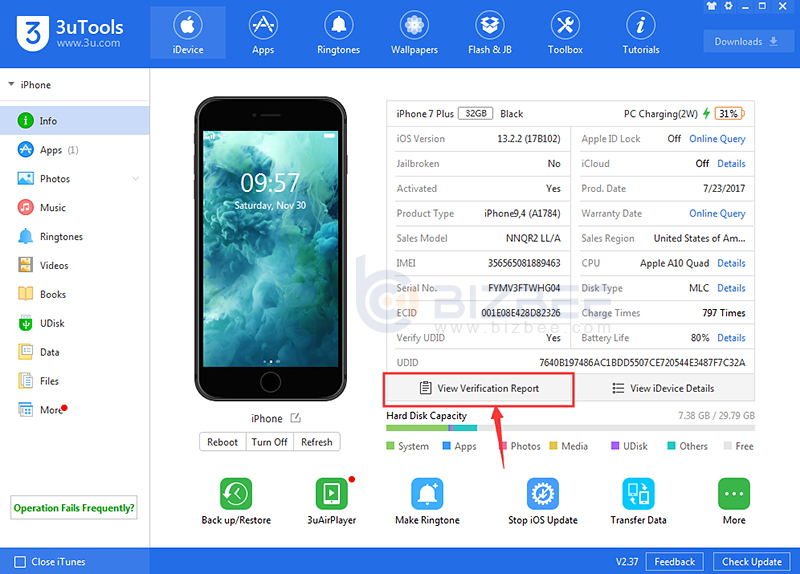Collapse the iPhone device tree

pos(11,84)
